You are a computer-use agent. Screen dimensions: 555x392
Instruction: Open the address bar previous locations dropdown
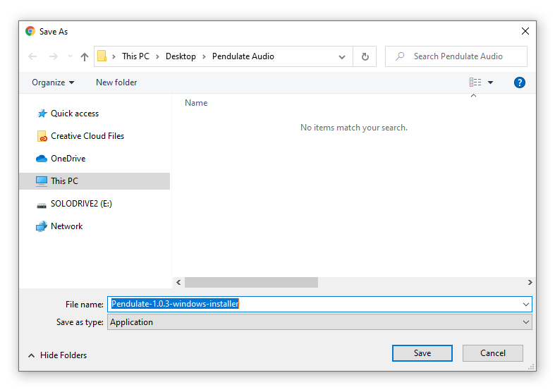point(342,56)
